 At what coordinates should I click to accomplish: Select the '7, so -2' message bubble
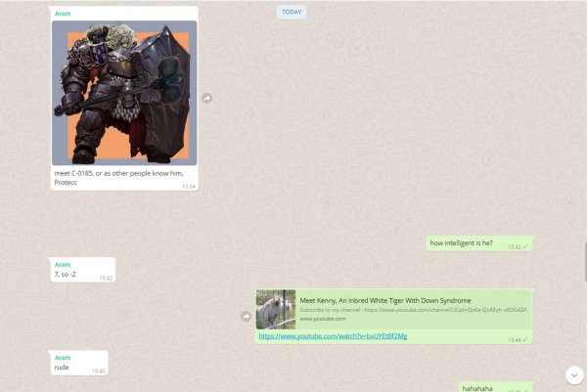[x=71, y=275]
